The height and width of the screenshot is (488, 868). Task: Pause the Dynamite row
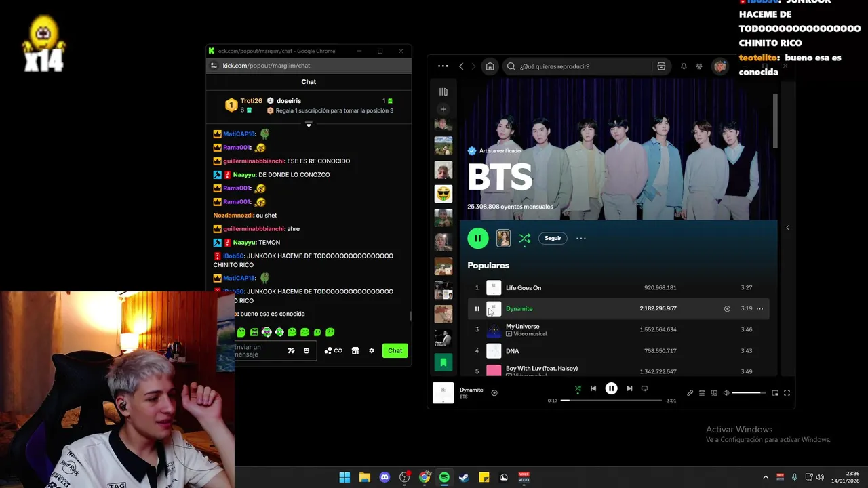(x=477, y=309)
